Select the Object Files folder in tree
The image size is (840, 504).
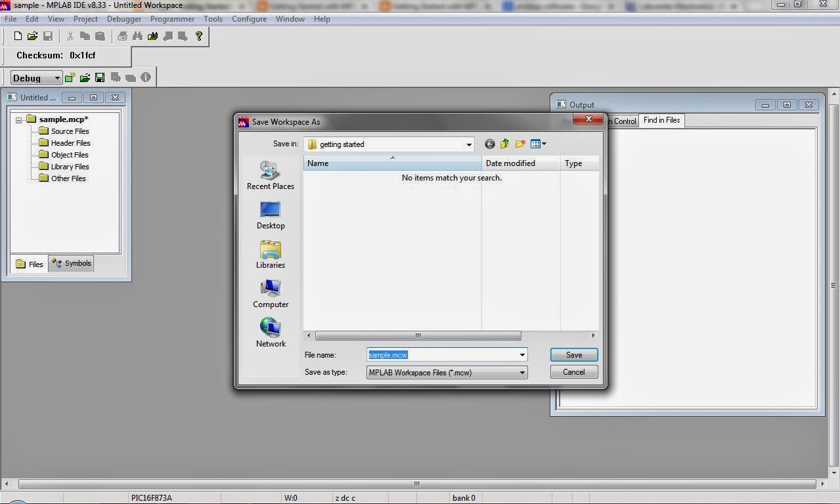point(64,155)
